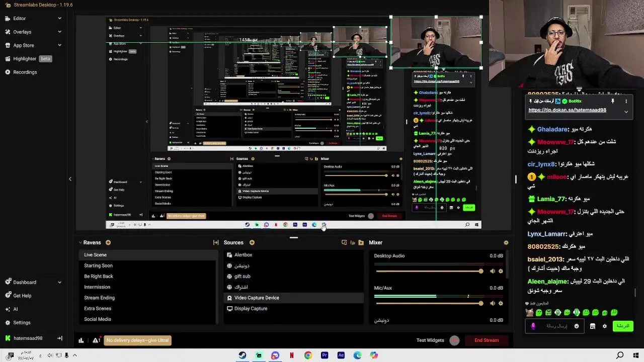Viewport: 644px width, 362px height.
Task: Open the Overlays section in sidebar
Action: tap(22, 32)
